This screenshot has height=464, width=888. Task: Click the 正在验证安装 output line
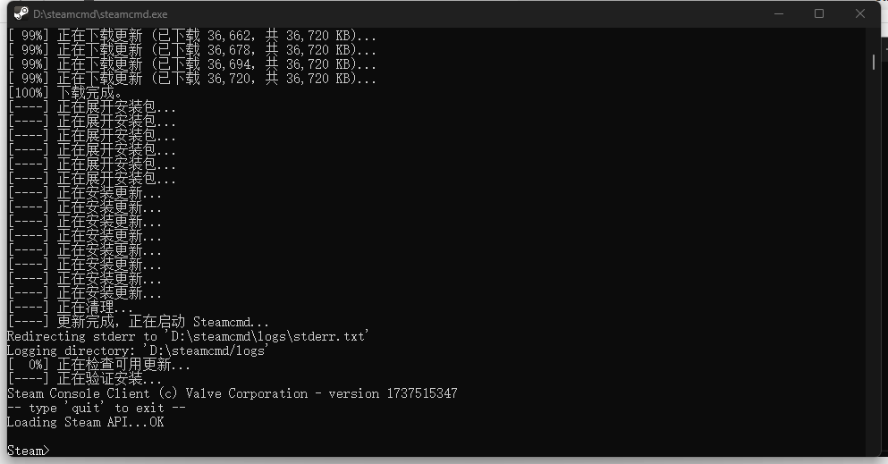(85, 379)
